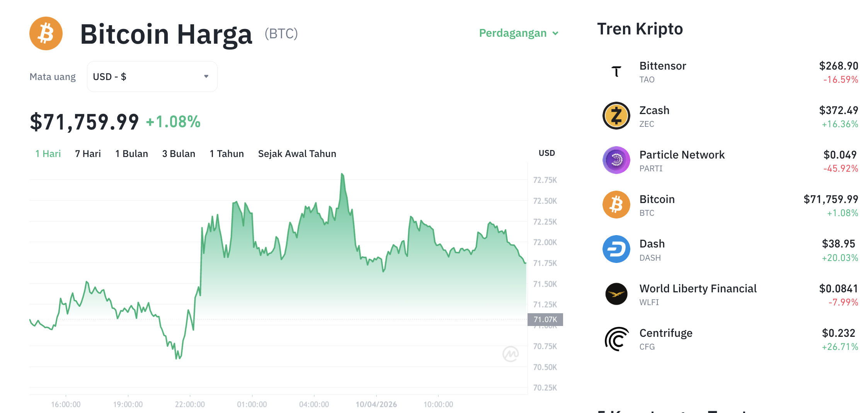Click the CoinMarketCap watermark on the chart
The width and height of the screenshot is (868, 413).
[511, 354]
